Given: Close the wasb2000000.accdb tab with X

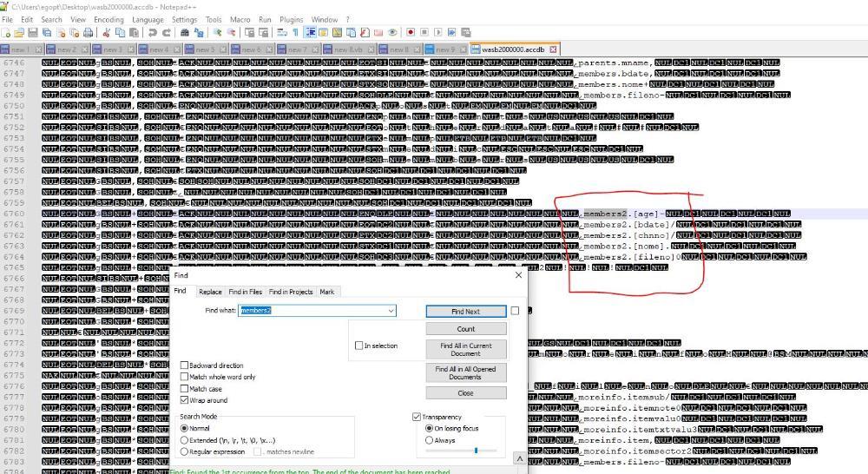Looking at the screenshot, I should point(552,49).
